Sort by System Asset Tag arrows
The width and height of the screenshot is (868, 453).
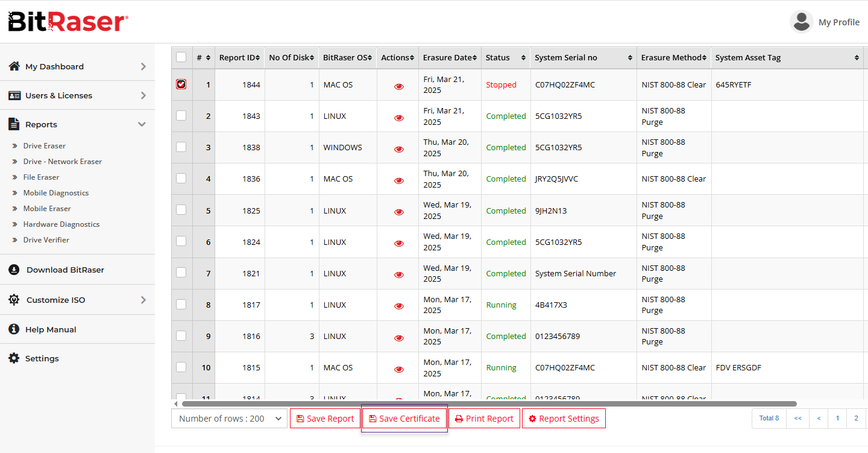coord(857,58)
